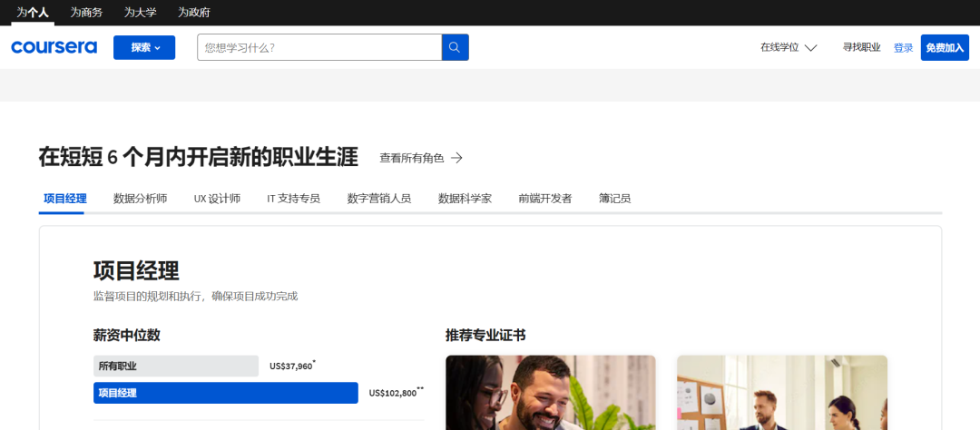
Task: Click the 免费加入 button
Action: tap(945, 47)
